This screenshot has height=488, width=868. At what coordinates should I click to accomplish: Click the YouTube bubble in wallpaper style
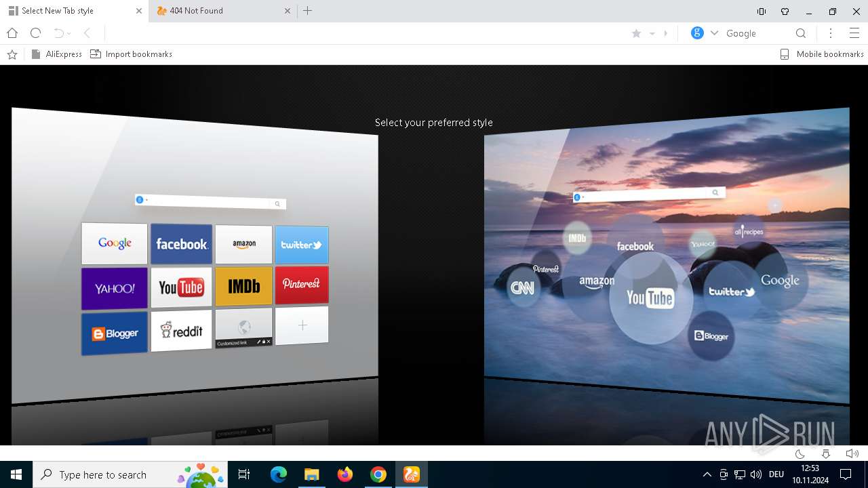pos(650,298)
